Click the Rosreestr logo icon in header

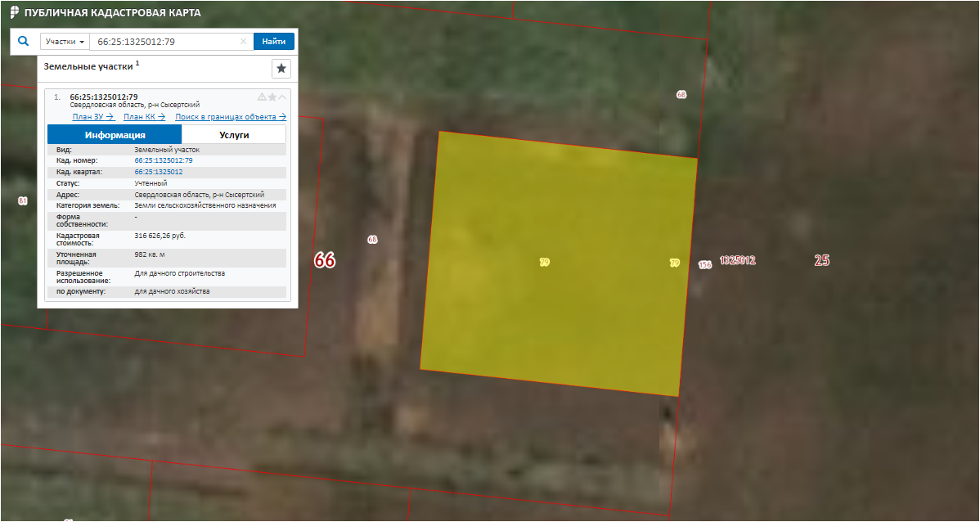[14, 13]
